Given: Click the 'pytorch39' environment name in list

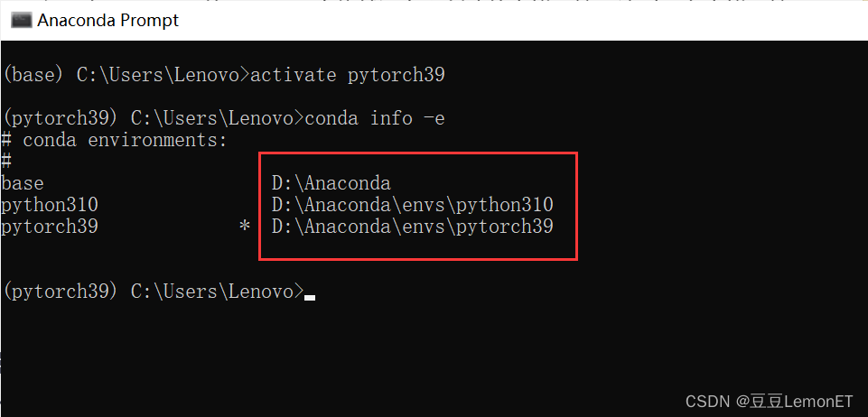Looking at the screenshot, I should [x=50, y=227].
